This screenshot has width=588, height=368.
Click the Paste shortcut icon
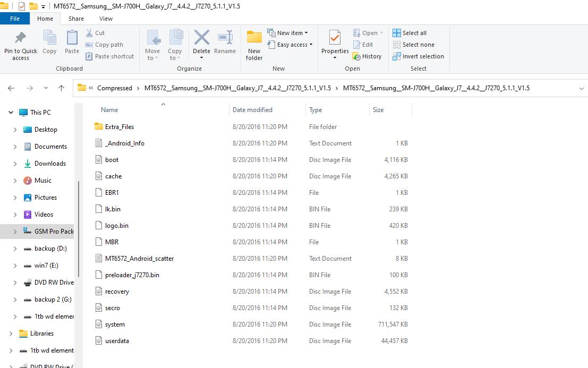[89, 56]
